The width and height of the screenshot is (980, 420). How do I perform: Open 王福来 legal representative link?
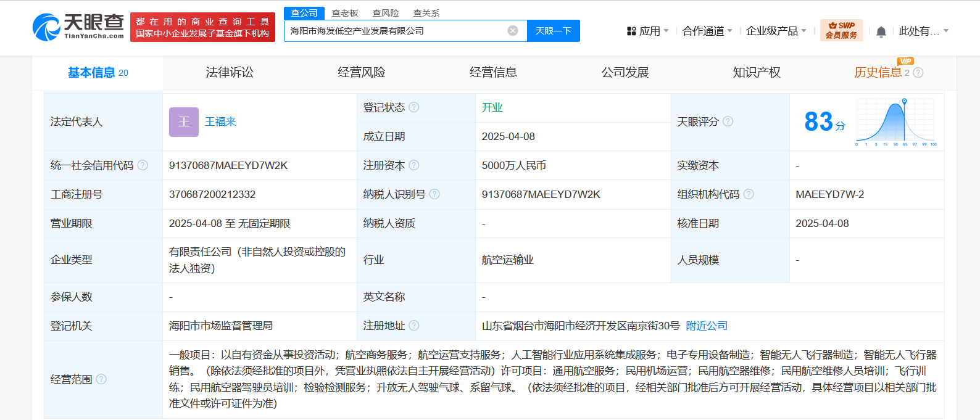point(220,122)
